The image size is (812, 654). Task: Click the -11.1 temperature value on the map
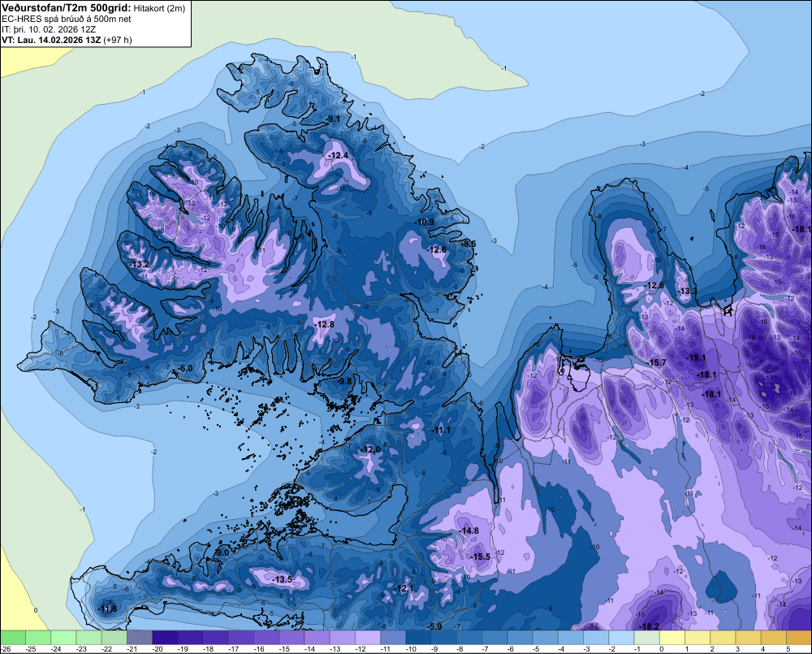(441, 430)
